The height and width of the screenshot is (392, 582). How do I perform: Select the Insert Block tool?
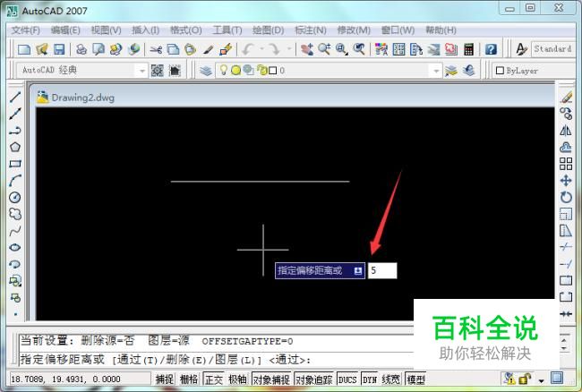tap(15, 281)
